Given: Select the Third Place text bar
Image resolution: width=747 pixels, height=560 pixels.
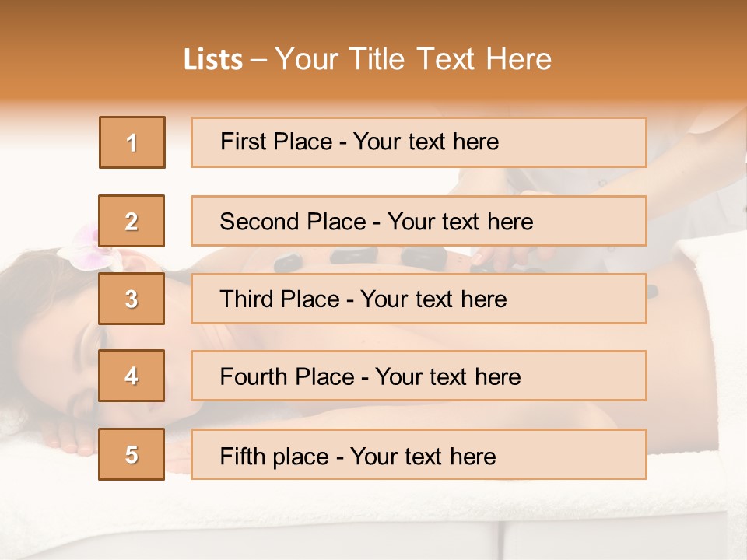Looking at the screenshot, I should (x=419, y=299).
